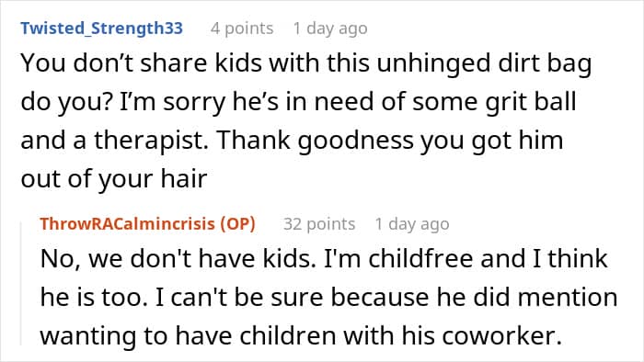
Task: Click the line "do you? I'm sorry he's in need"
Action: tap(299, 102)
